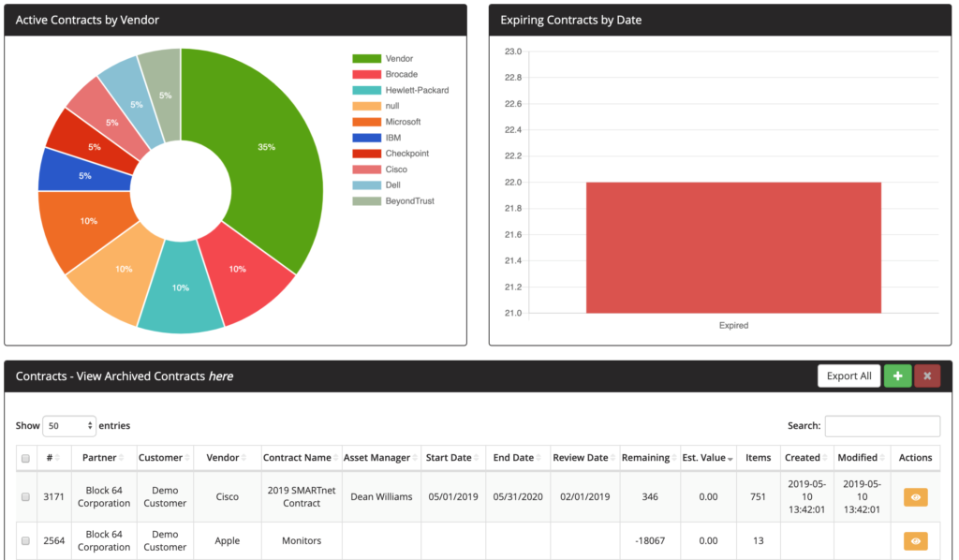959x560 pixels.
Task: Click the Export All button
Action: tap(848, 376)
